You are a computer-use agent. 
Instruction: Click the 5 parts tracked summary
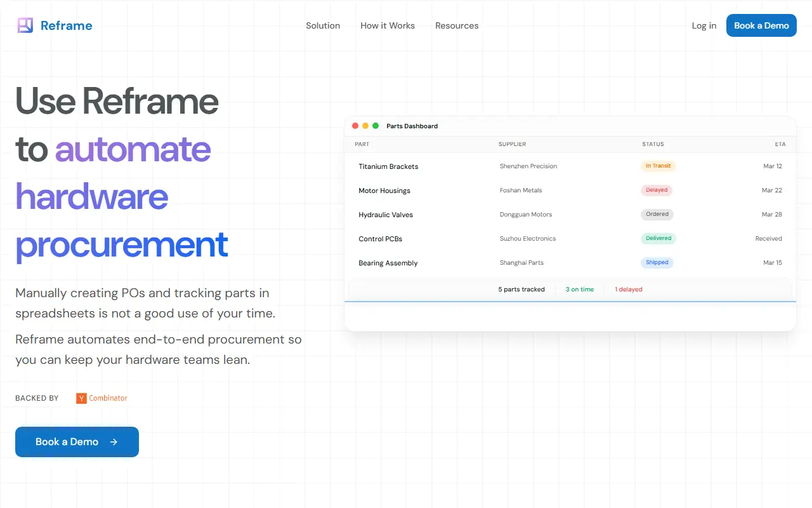521,290
